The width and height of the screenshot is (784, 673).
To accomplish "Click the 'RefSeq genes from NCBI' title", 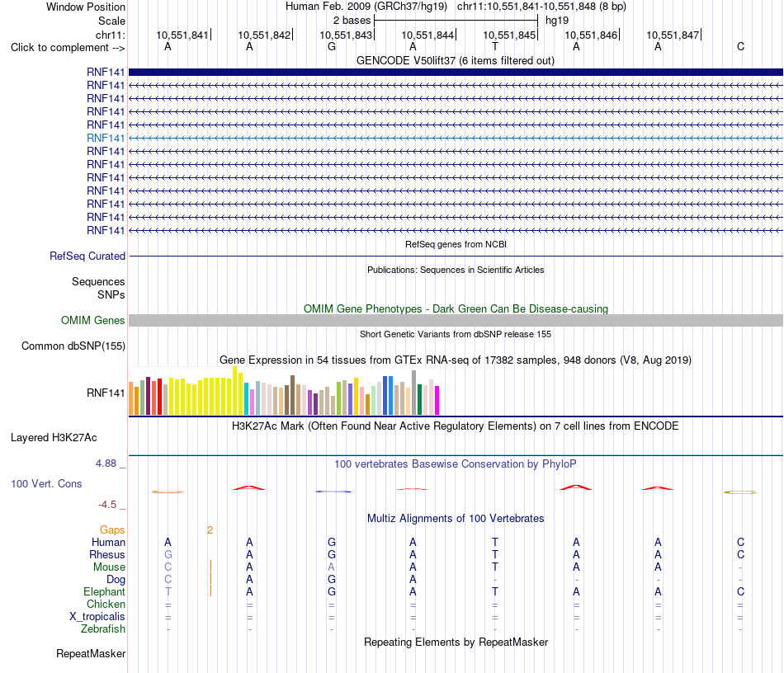I will click(x=456, y=244).
